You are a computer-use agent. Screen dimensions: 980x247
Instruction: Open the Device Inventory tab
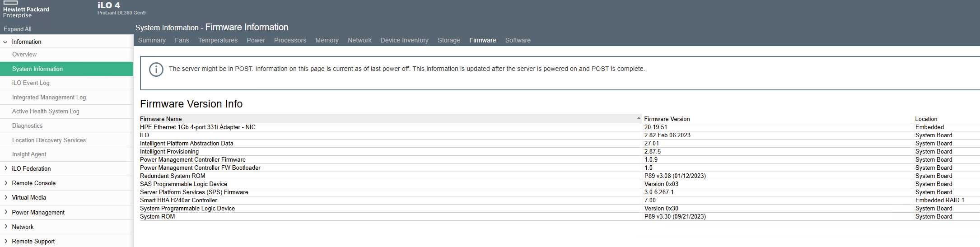[x=404, y=40]
